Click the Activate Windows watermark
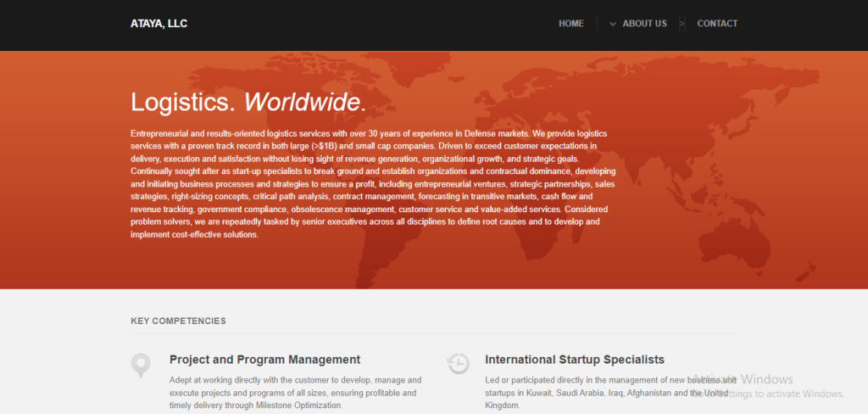The width and height of the screenshot is (868, 414). coord(767,386)
